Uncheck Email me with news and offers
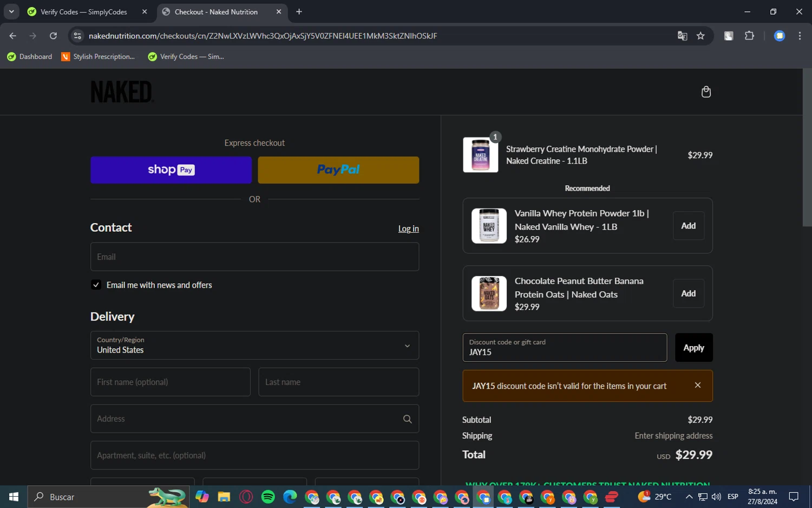The width and height of the screenshot is (812, 508). click(96, 285)
